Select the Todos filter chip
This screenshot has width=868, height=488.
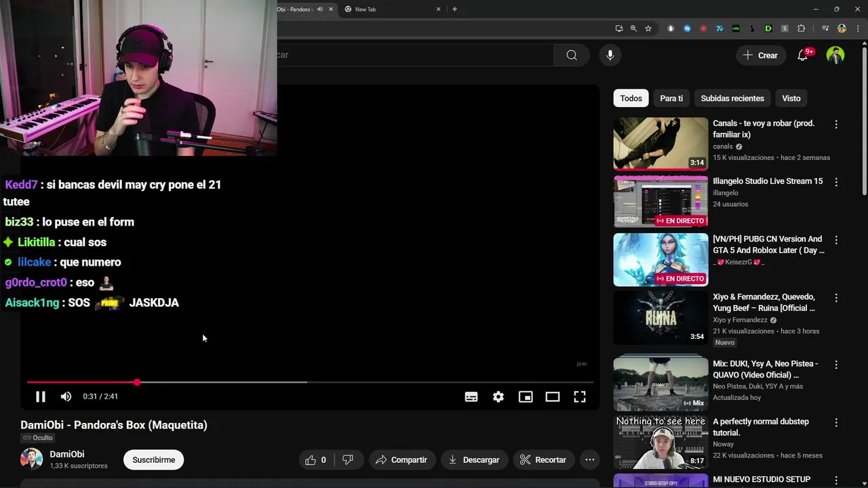631,98
